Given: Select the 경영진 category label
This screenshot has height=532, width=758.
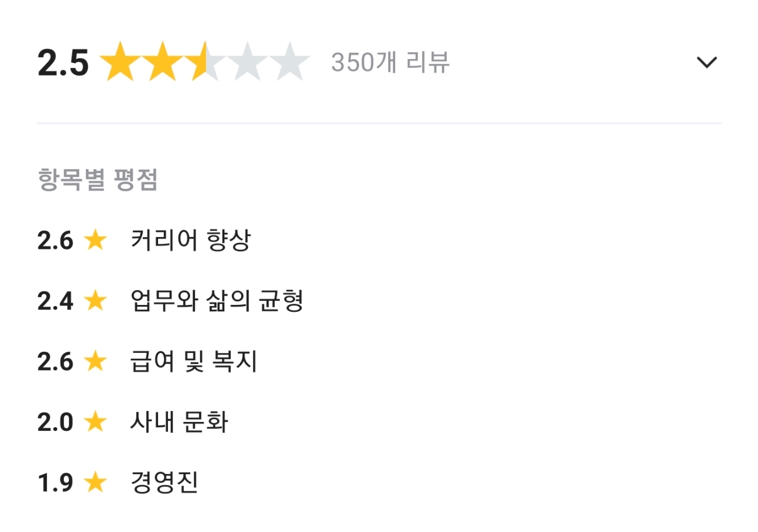Looking at the screenshot, I should [x=164, y=483].
